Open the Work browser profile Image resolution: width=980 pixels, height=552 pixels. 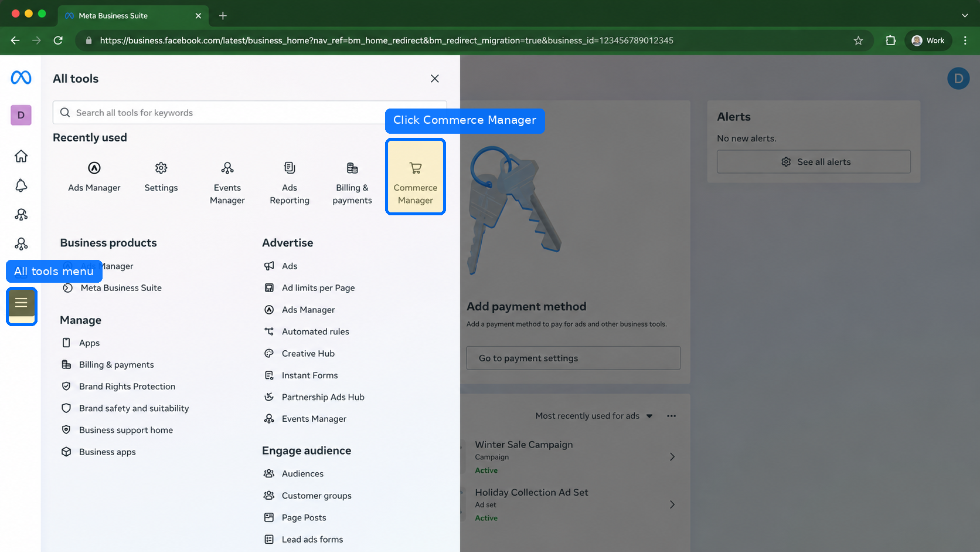[928, 40]
